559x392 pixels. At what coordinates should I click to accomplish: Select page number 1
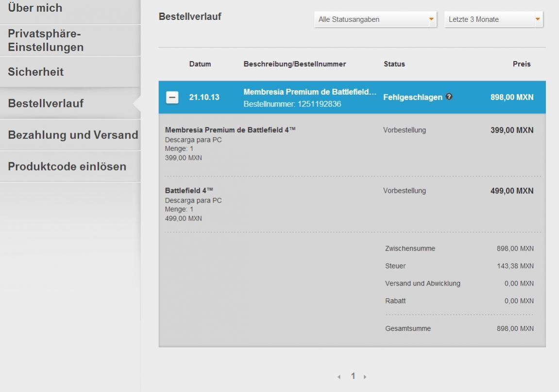(x=353, y=376)
